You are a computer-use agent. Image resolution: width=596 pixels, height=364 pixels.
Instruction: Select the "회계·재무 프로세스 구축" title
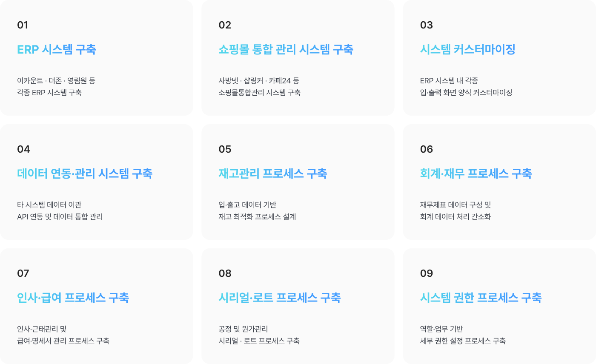click(x=476, y=173)
